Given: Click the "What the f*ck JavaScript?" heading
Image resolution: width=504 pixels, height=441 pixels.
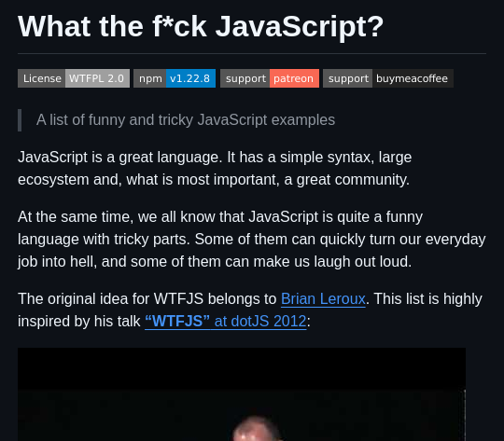Looking at the screenshot, I should pos(201,27).
